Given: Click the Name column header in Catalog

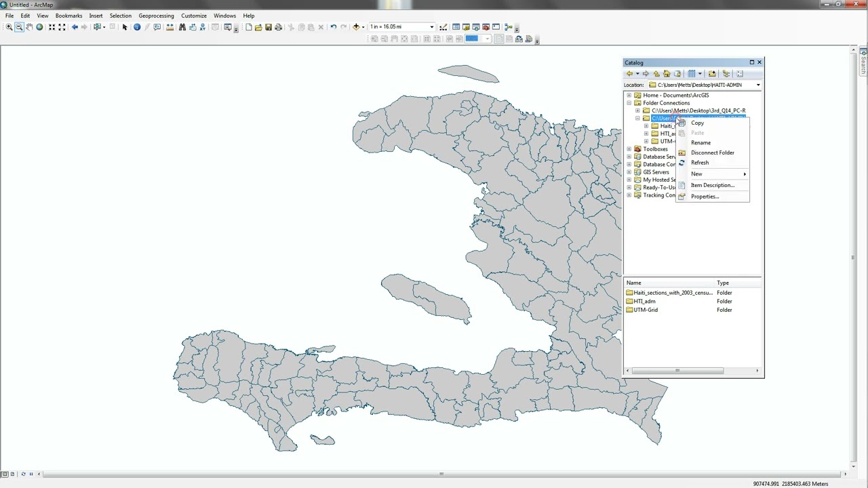Looking at the screenshot, I should click(669, 283).
